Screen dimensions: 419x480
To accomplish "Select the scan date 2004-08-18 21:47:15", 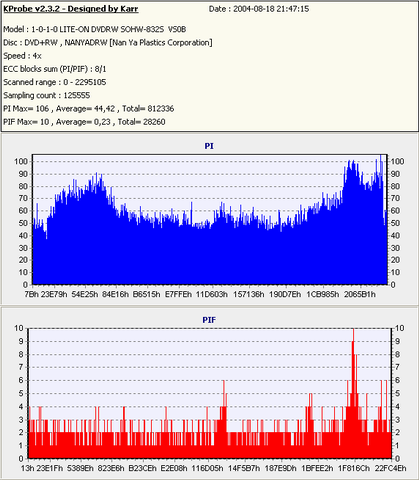I will click(x=271, y=9).
